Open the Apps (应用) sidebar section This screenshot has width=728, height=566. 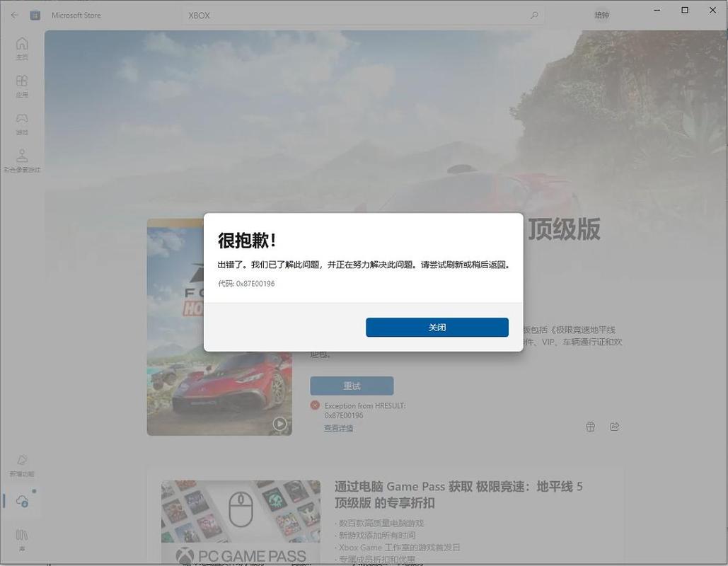point(22,86)
